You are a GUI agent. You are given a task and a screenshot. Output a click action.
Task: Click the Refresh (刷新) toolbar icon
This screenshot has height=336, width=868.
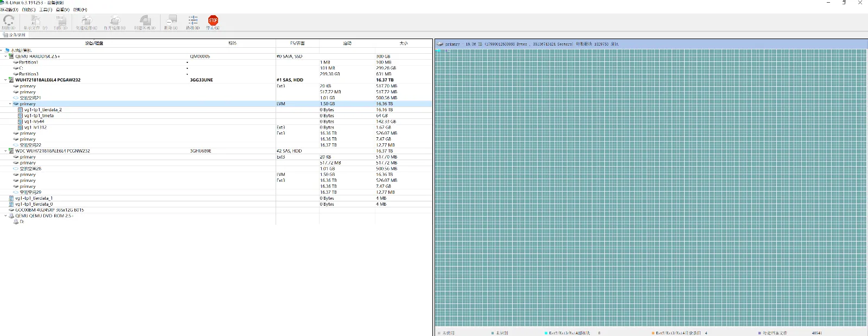(8, 21)
